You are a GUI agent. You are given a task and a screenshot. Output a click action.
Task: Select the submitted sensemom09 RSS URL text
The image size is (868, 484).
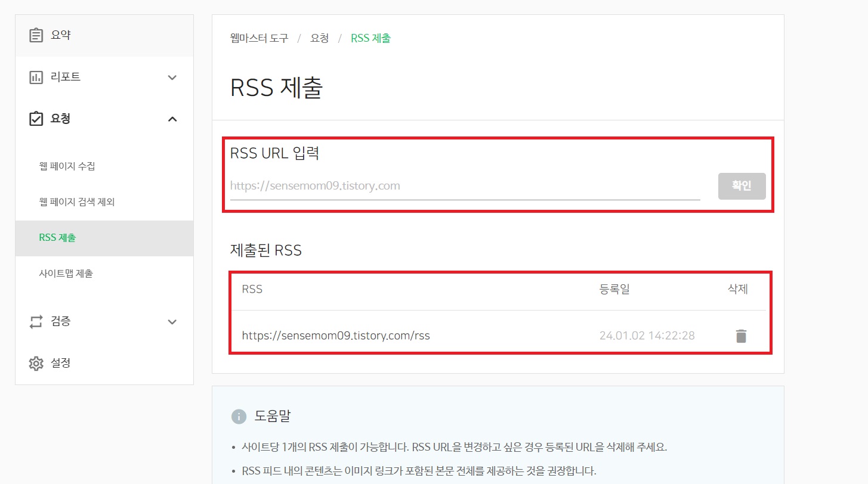[336, 336]
